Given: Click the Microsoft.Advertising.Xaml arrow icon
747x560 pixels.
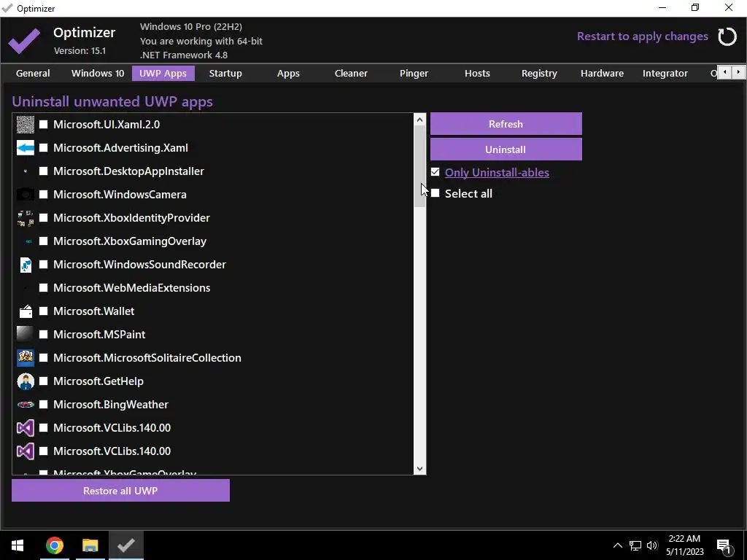Looking at the screenshot, I should tap(26, 148).
